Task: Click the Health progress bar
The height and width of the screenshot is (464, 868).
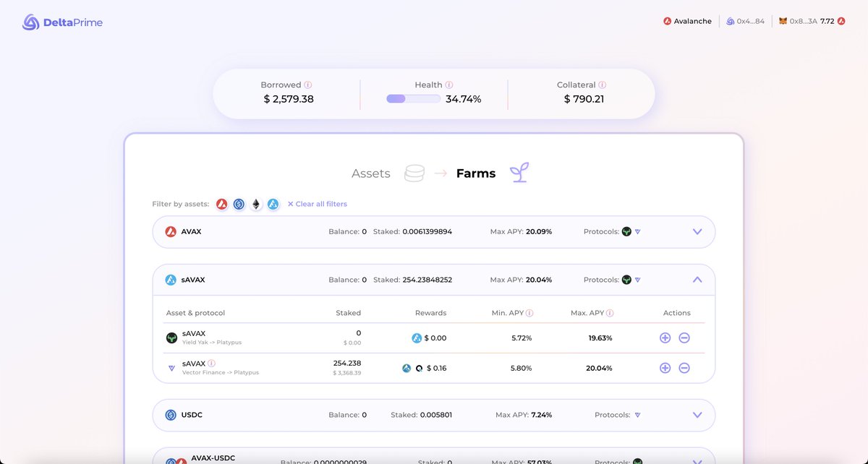Action: (412, 98)
